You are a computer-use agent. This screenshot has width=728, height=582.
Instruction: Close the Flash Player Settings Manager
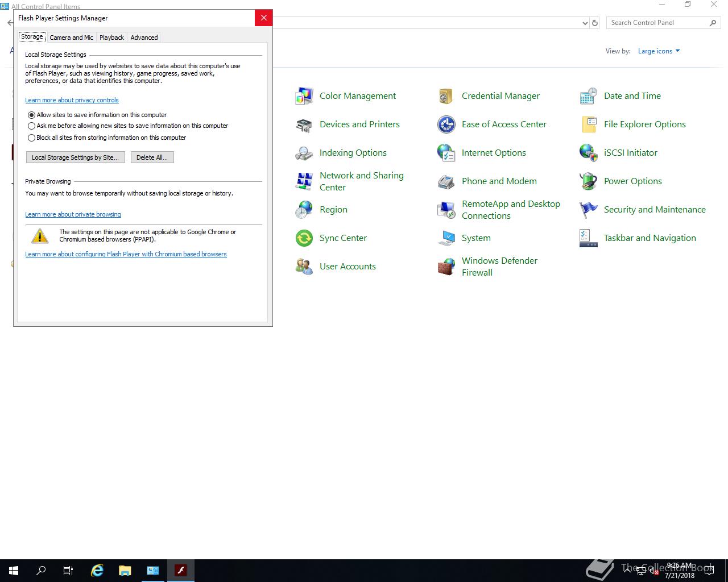pyautogui.click(x=263, y=18)
